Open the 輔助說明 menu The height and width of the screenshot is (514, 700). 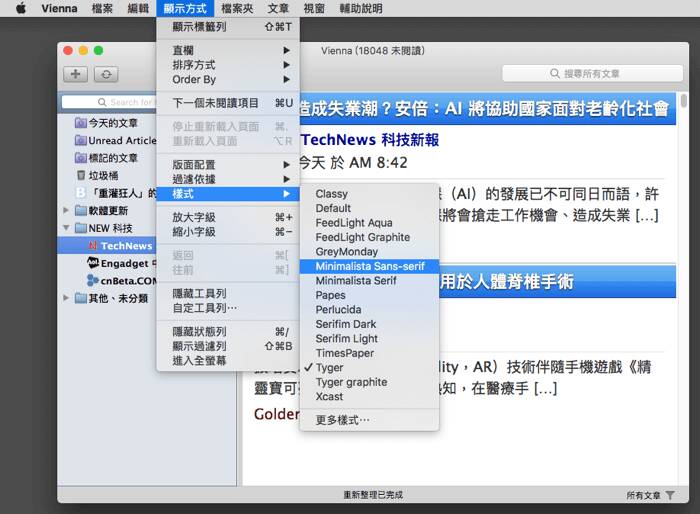tap(361, 8)
